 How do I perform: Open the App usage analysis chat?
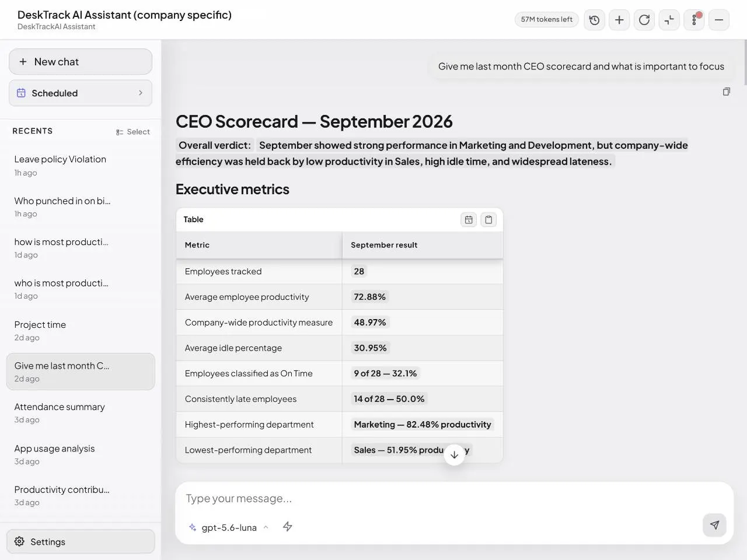coord(81,454)
